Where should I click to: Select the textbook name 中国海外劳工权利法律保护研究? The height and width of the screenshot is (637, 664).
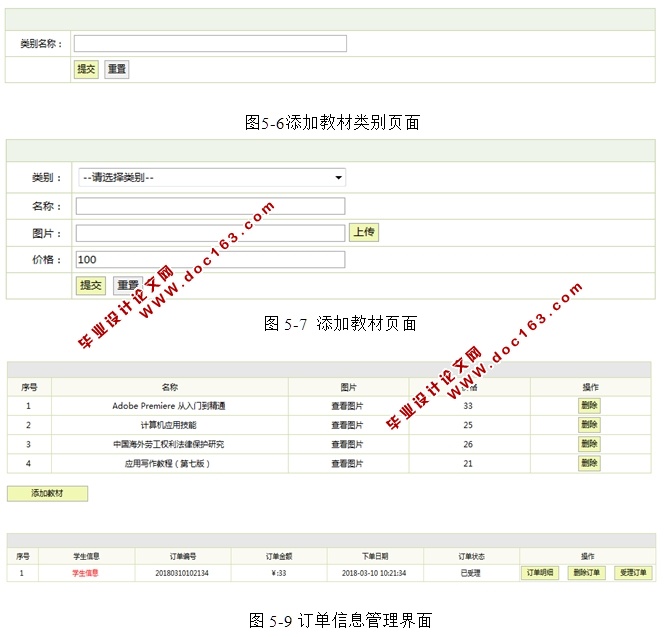169,444
